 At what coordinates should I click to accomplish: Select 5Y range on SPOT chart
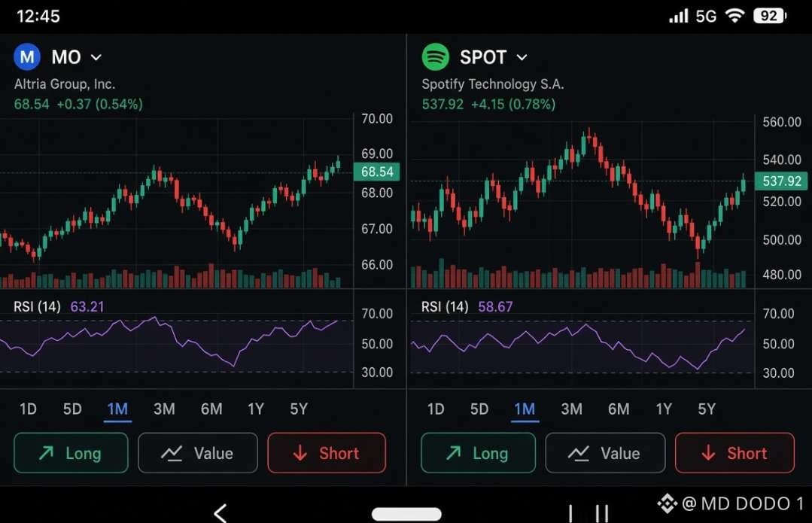click(707, 409)
